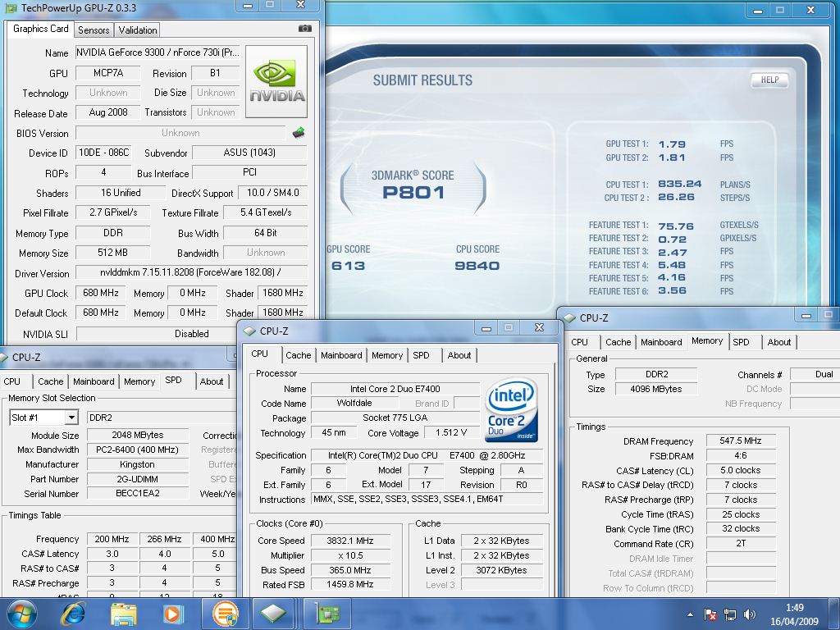The width and height of the screenshot is (840, 630).
Task: Launch Internet Explorer from the taskbar
Action: (73, 614)
